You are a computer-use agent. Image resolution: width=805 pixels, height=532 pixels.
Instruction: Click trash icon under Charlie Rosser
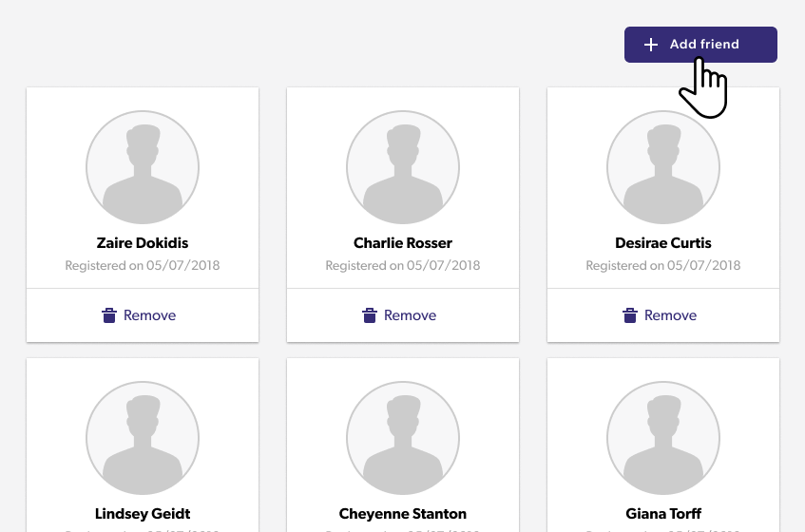click(370, 315)
